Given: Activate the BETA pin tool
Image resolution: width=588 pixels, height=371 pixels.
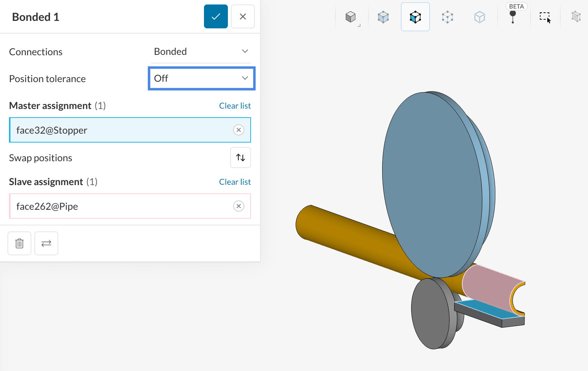Looking at the screenshot, I should [513, 17].
